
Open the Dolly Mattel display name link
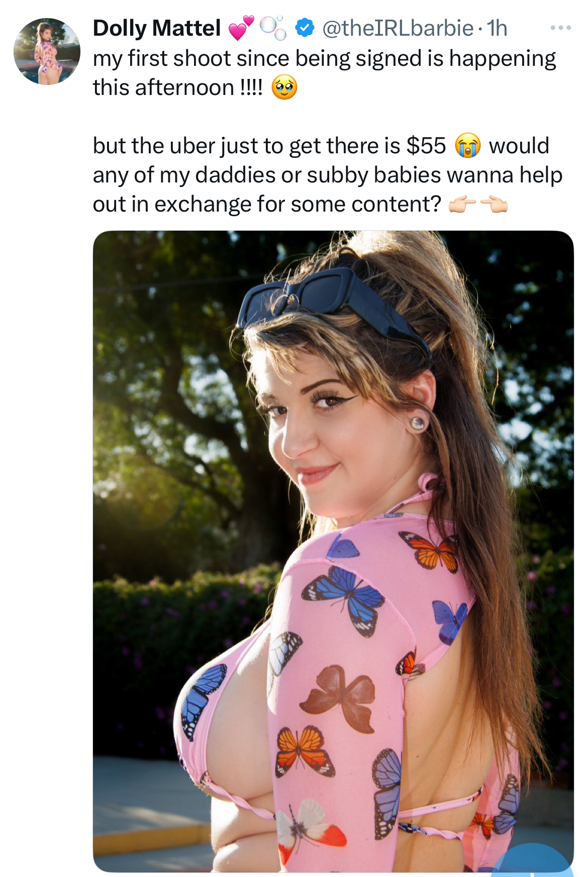(157, 28)
